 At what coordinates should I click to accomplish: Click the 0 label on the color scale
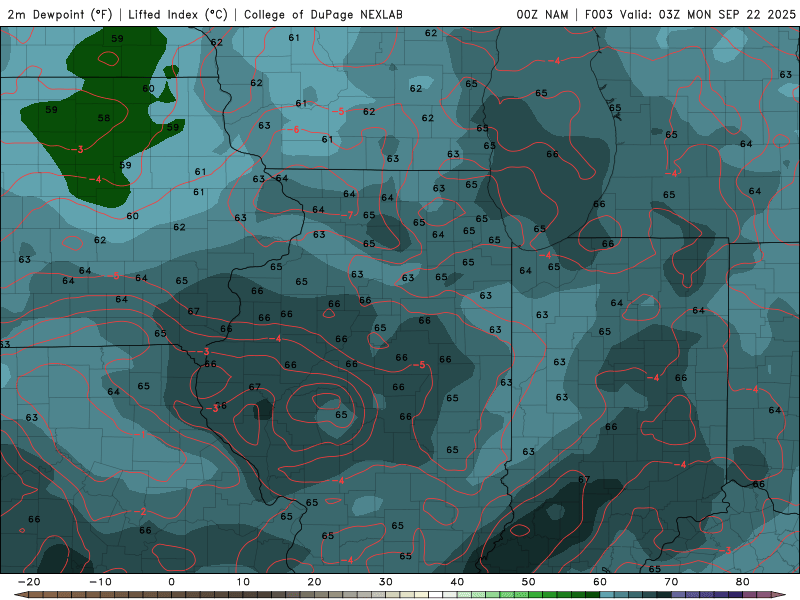[x=171, y=582]
